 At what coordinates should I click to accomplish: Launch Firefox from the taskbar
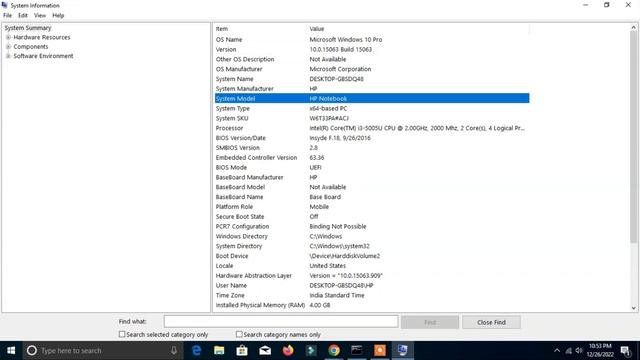click(x=288, y=351)
